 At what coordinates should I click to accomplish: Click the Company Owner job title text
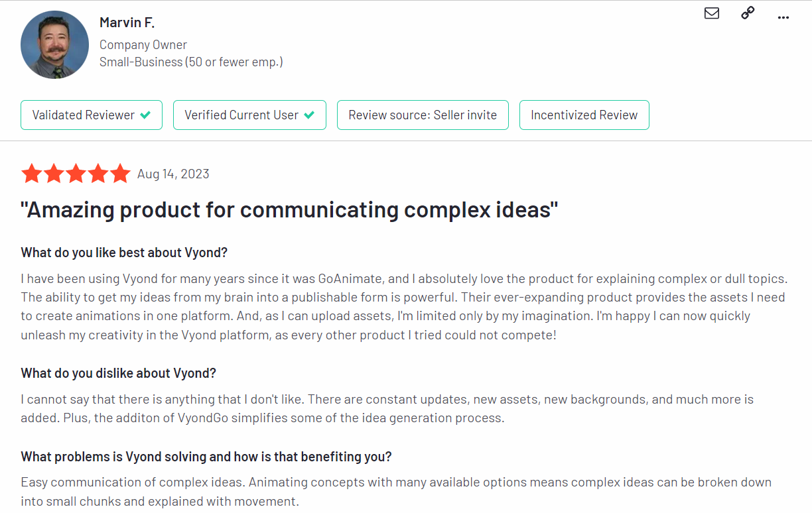pos(143,45)
